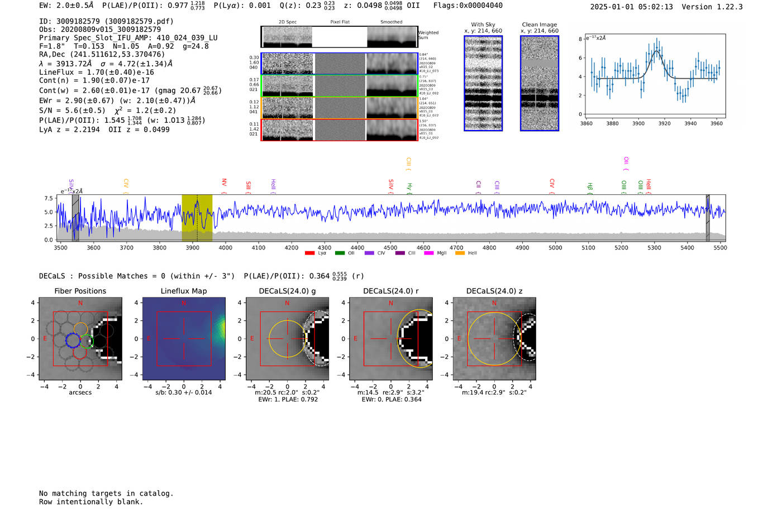Click the 2025-01-01 05:02:13 timestamp

click(631, 7)
